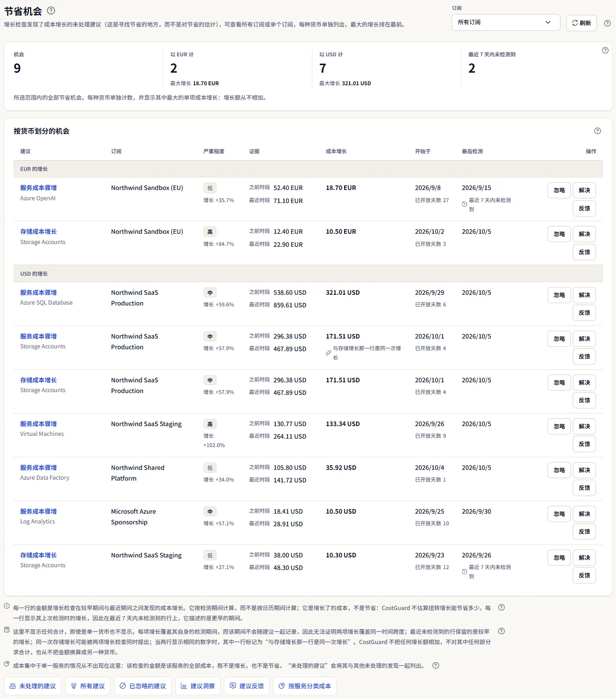Select the 133.34 USD cost increase cell
The height and width of the screenshot is (699, 616).
click(x=343, y=424)
